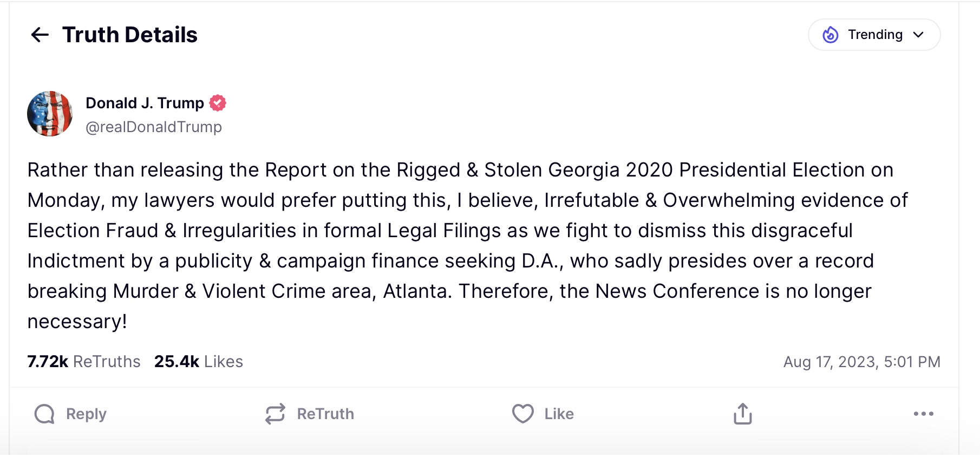Image resolution: width=980 pixels, height=470 pixels.
Task: Click the ReTruth arrows icon
Action: tap(275, 414)
